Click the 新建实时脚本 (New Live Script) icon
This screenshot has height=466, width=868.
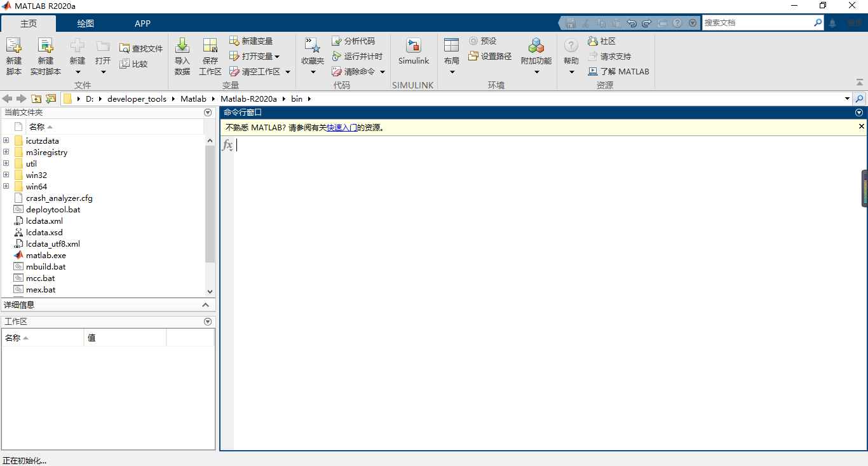click(45, 46)
